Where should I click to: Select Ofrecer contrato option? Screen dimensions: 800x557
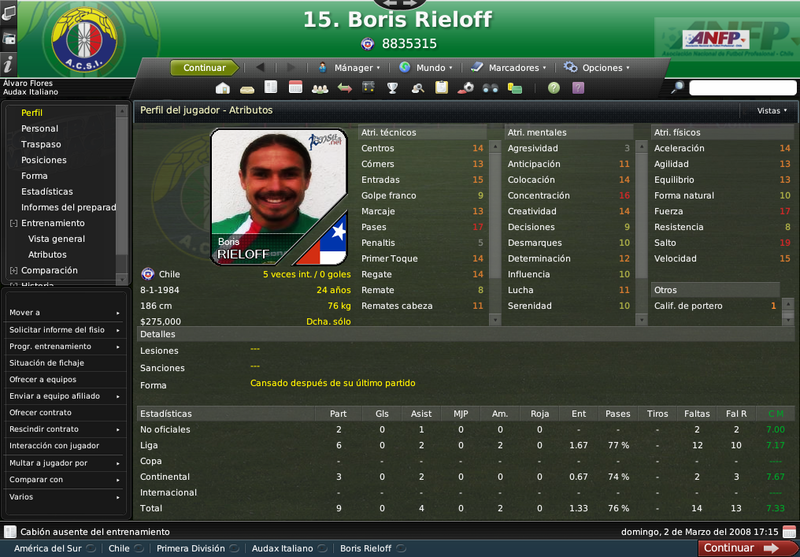tap(64, 413)
